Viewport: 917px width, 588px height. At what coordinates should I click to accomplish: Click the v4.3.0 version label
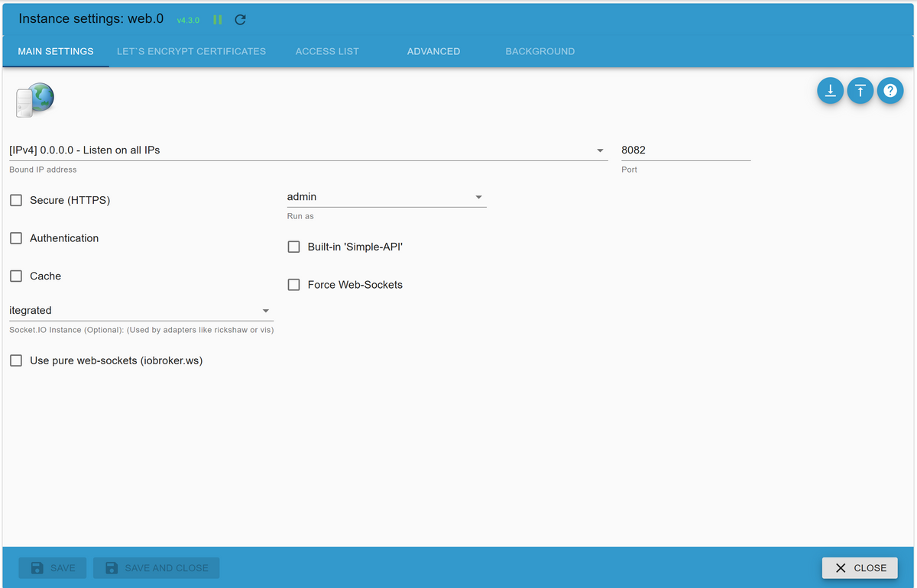point(188,21)
